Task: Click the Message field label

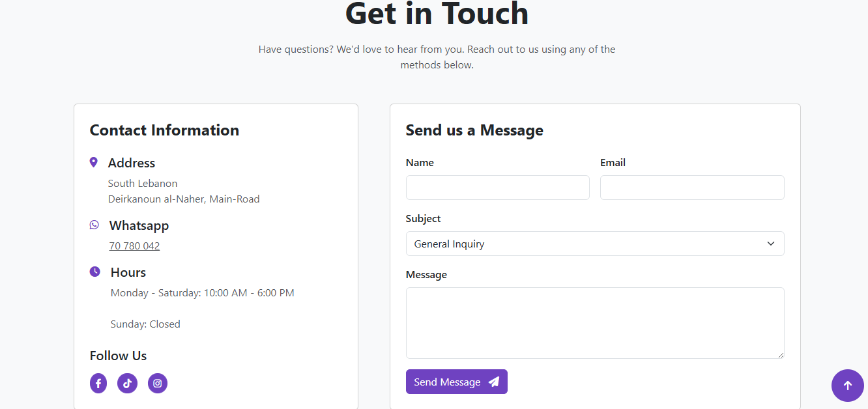Action: click(426, 275)
